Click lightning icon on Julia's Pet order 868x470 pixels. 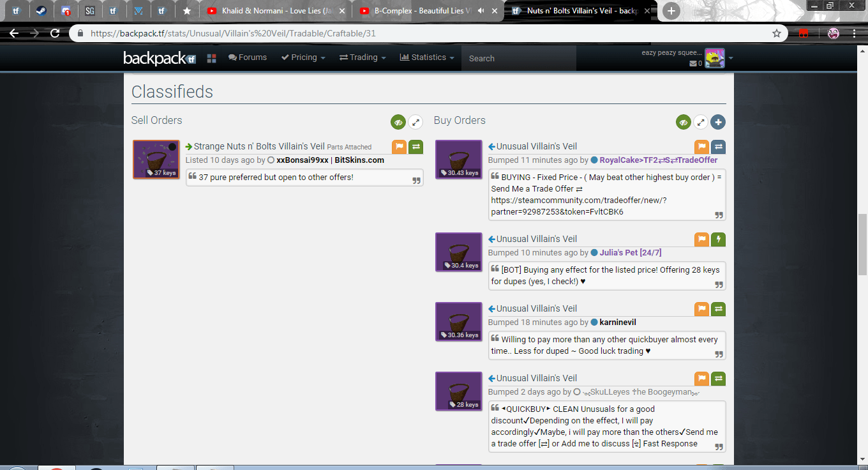point(718,239)
